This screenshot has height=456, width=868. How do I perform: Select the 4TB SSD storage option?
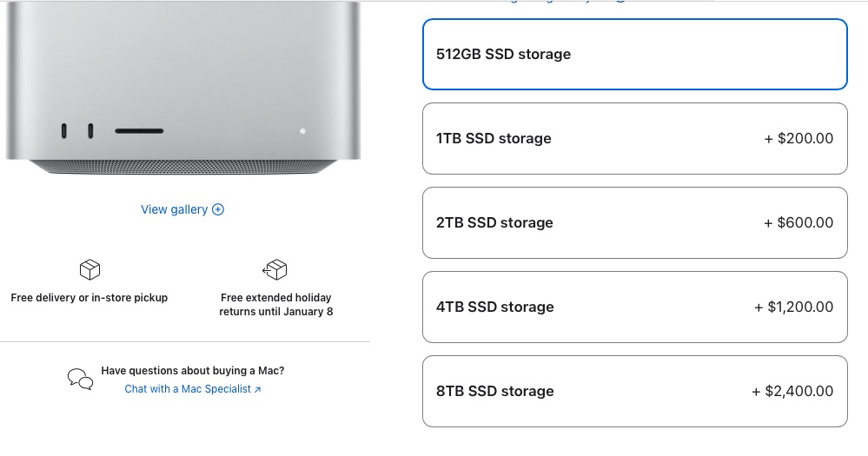pyautogui.click(x=635, y=307)
